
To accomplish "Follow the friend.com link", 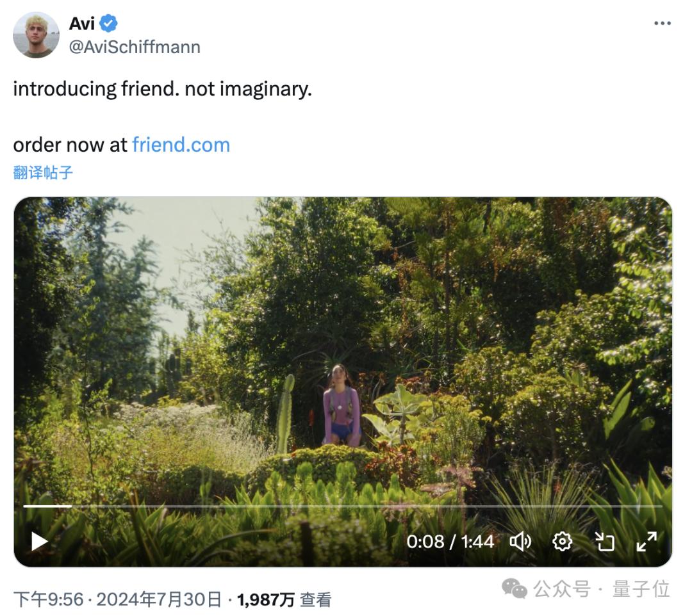I will point(181,145).
